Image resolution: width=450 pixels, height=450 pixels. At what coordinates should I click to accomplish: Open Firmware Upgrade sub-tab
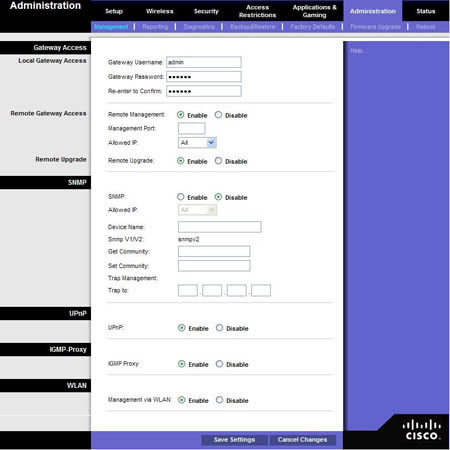[375, 27]
